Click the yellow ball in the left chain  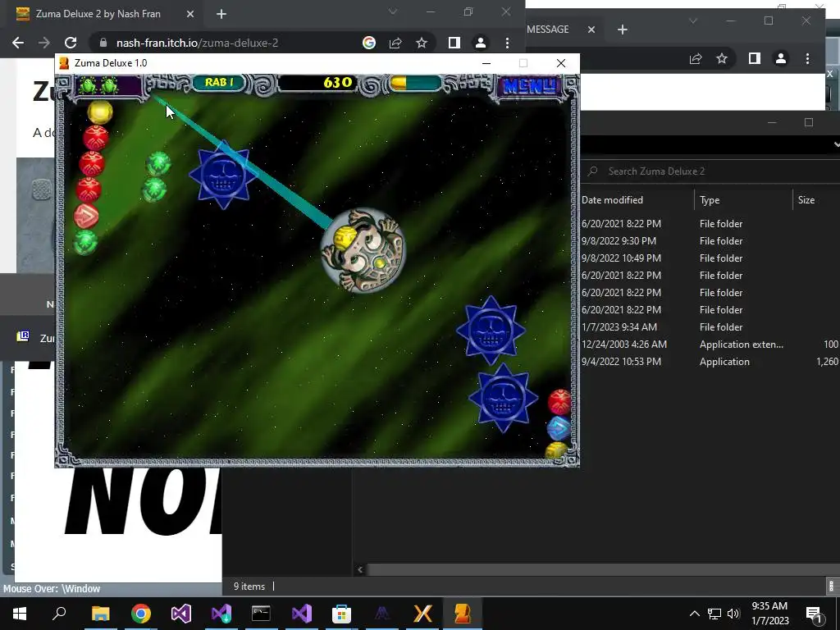[100, 112]
